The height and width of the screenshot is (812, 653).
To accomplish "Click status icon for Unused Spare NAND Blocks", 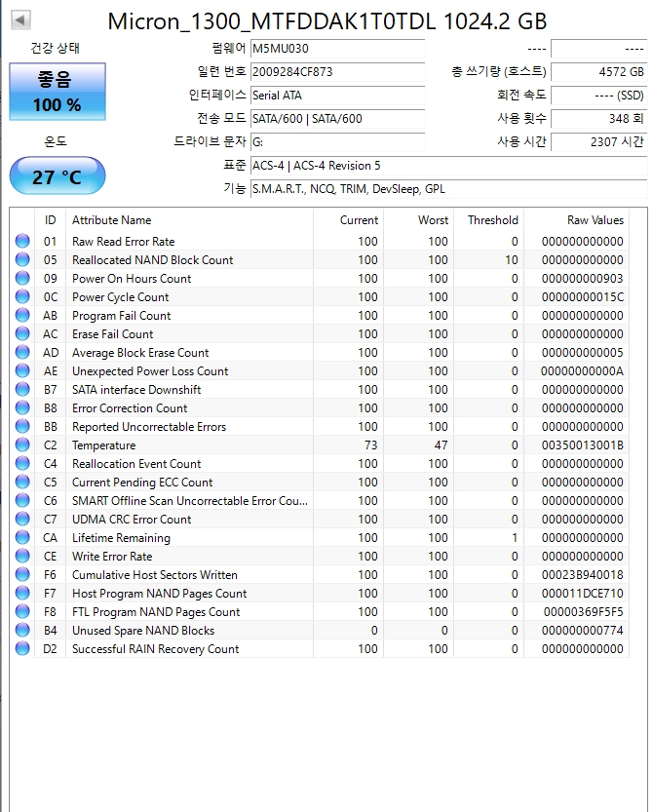I will [x=22, y=631].
